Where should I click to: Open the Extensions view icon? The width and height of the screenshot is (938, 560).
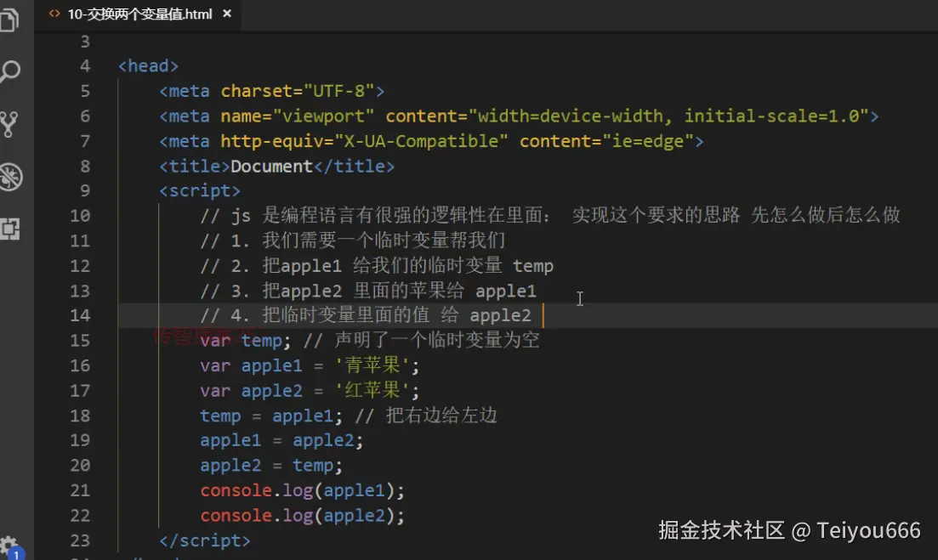[x=9, y=229]
